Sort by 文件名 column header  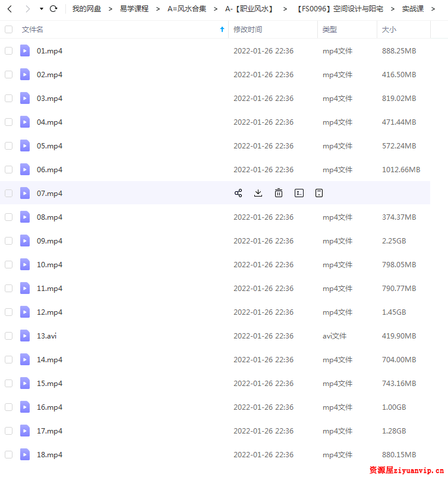(33, 30)
